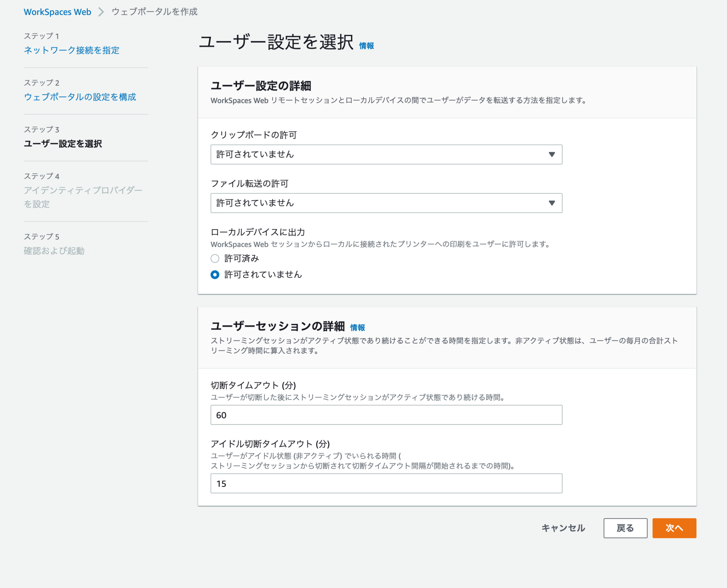Image resolution: width=727 pixels, height=588 pixels.
Task: Click step 4 アイデンティティプロバイダーを設定
Action: 83,197
